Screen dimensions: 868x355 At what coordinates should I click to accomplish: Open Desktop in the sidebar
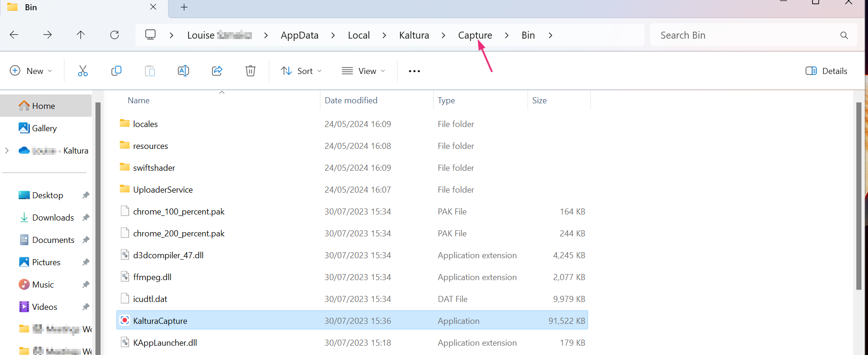pyautogui.click(x=47, y=195)
